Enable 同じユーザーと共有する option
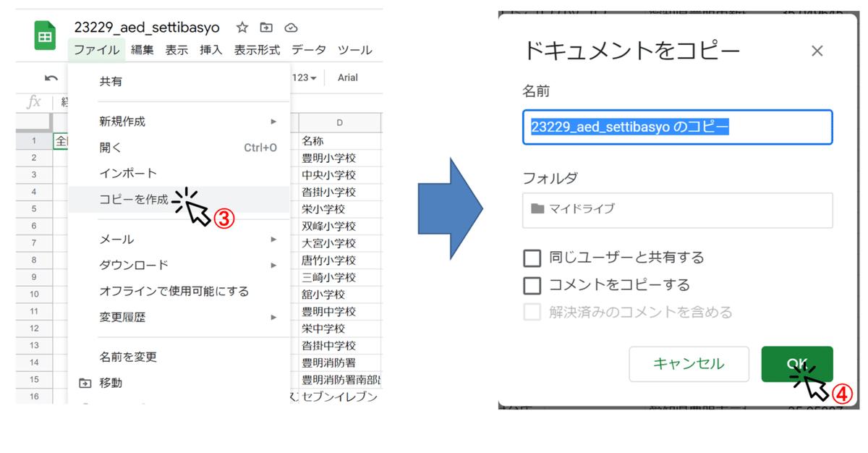Screen dimensions: 868x453 pyautogui.click(x=532, y=258)
